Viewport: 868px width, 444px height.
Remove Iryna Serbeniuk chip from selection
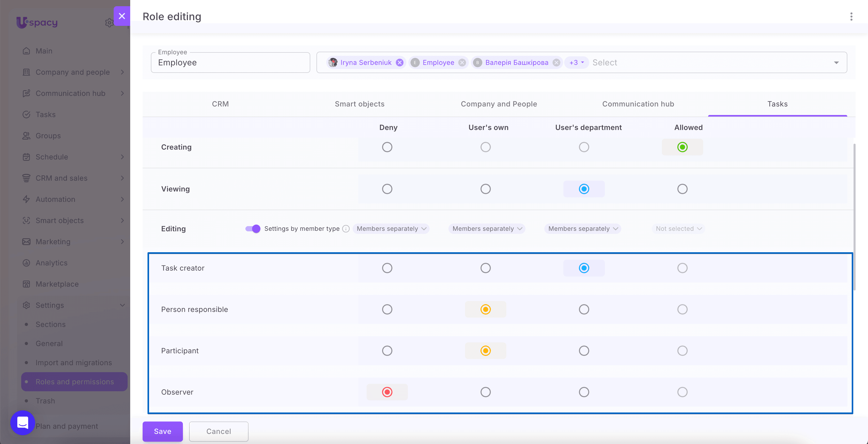pos(400,62)
